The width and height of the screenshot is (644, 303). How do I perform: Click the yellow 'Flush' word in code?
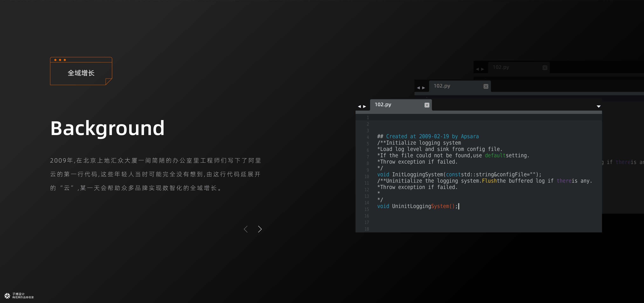click(489, 181)
